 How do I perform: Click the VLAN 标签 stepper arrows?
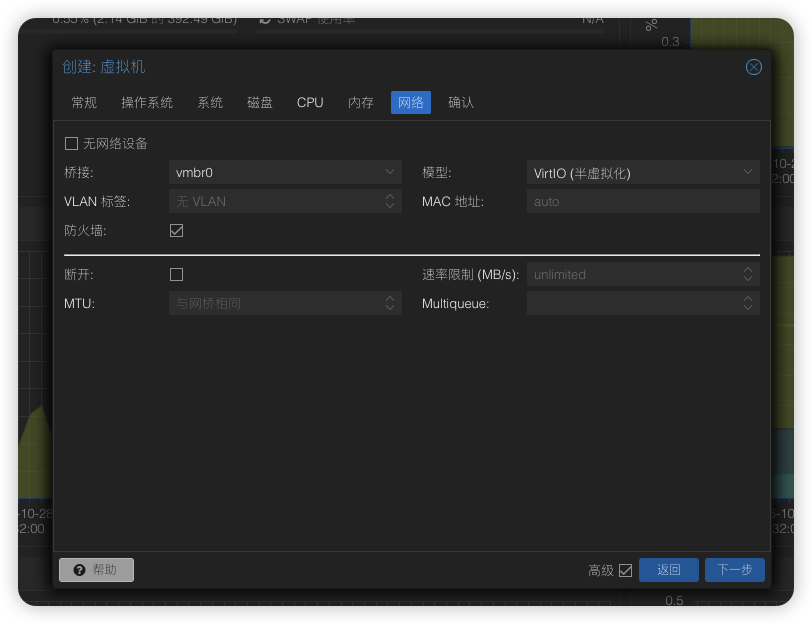pos(390,201)
